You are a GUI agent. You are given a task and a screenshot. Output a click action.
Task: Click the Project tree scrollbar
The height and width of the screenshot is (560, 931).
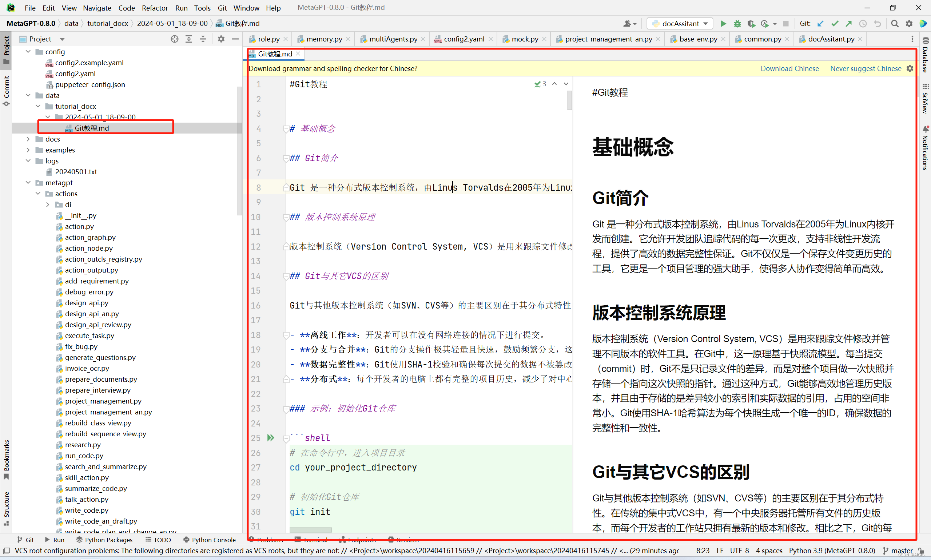pos(239,151)
